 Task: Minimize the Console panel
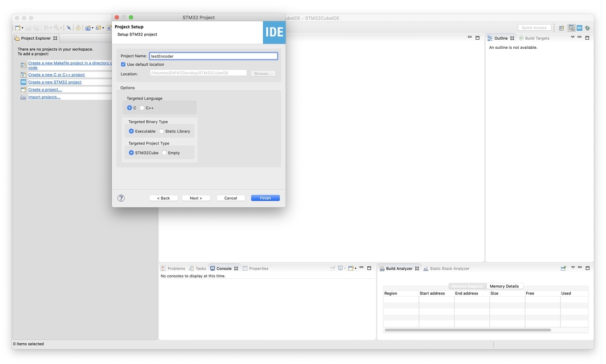pos(361,268)
